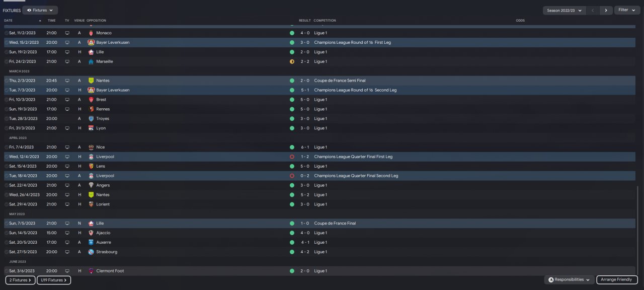Click green win indicator for Nice match
The width and height of the screenshot is (644, 290).
(x=292, y=148)
